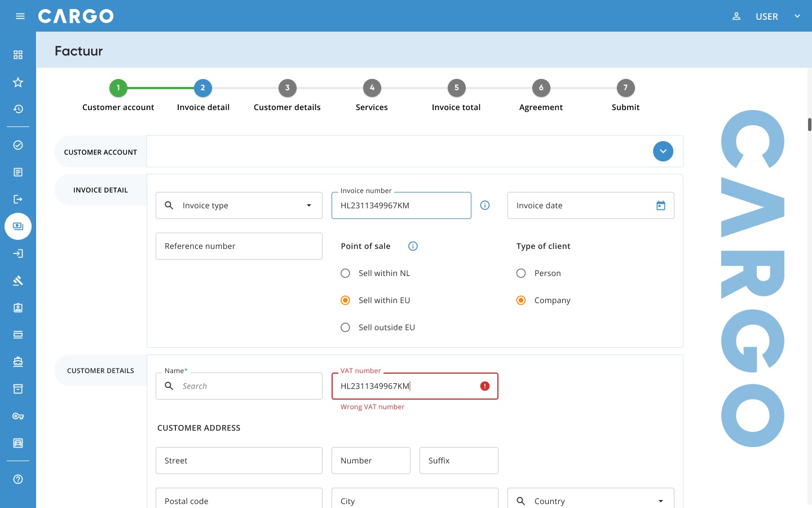The width and height of the screenshot is (812, 508).
Task: Click the CARGO logo in header
Action: pos(76,16)
